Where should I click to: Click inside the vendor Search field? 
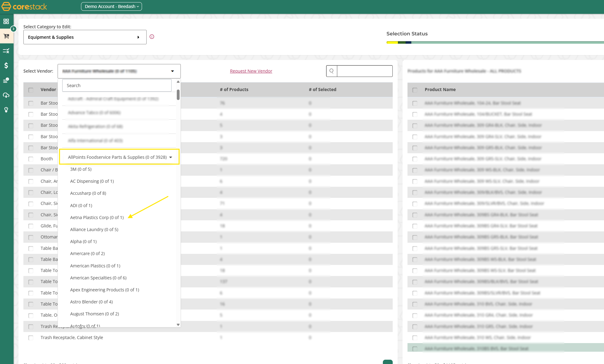117,86
